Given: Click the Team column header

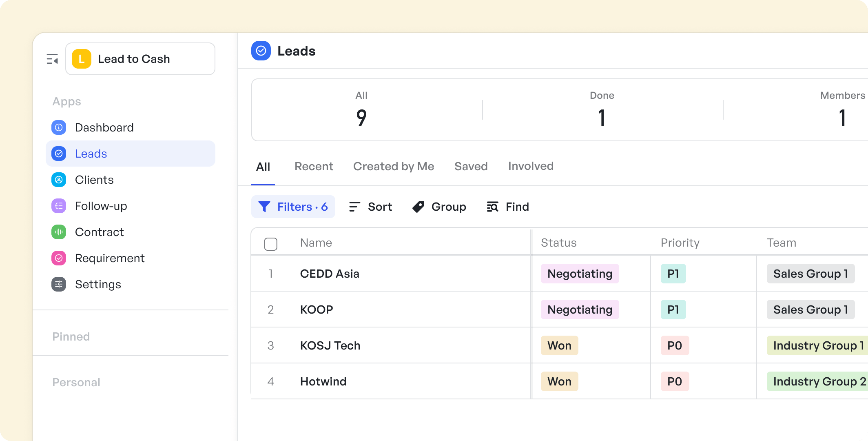Looking at the screenshot, I should pos(782,243).
